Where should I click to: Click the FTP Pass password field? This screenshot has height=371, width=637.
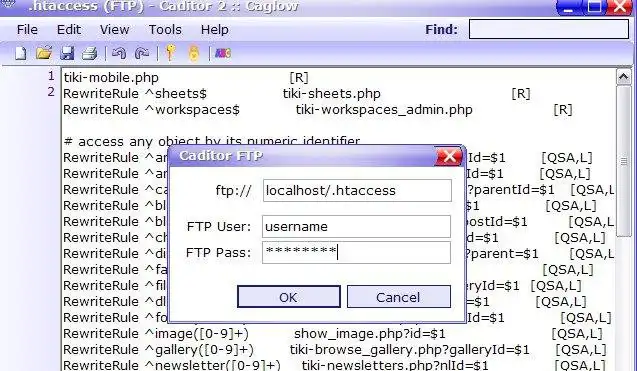[x=356, y=253]
